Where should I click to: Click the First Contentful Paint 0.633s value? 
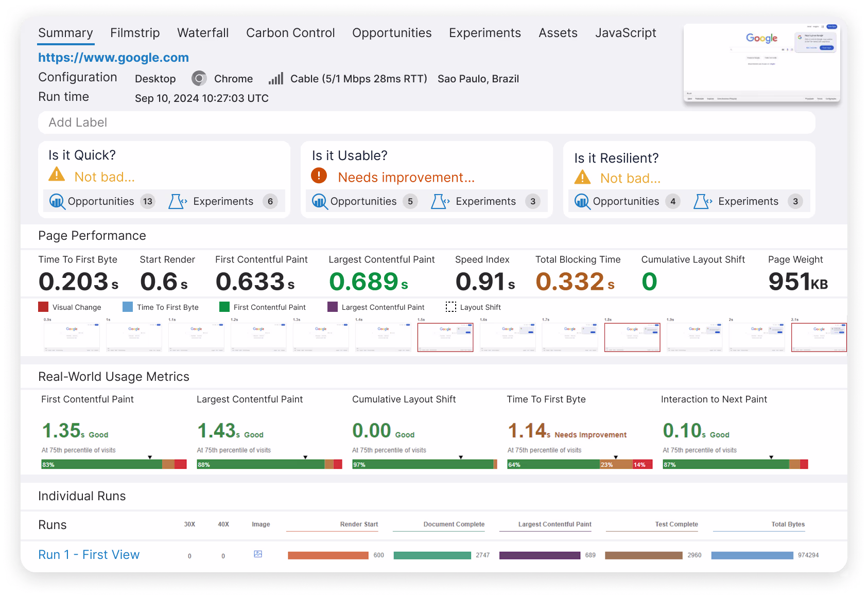(x=255, y=282)
